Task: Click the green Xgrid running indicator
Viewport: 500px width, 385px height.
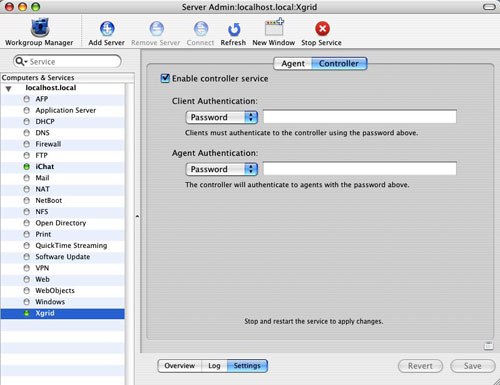Action: [x=27, y=313]
